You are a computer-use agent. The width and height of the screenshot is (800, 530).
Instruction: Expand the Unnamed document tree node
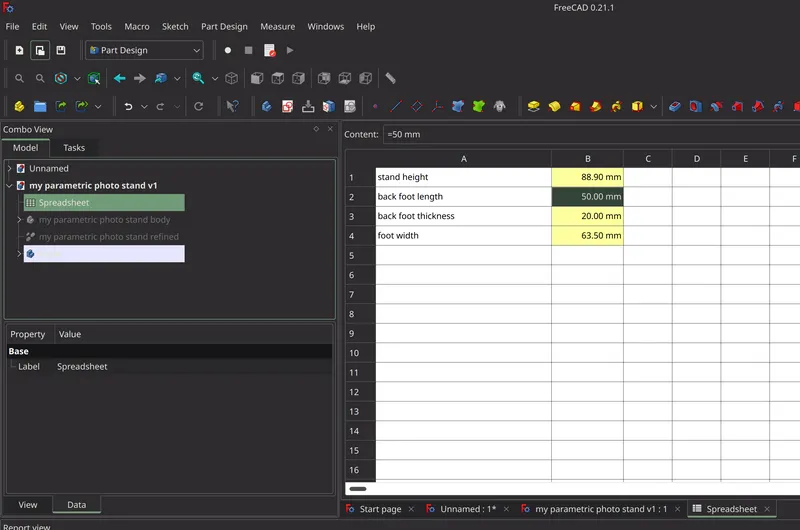pyautogui.click(x=10, y=169)
